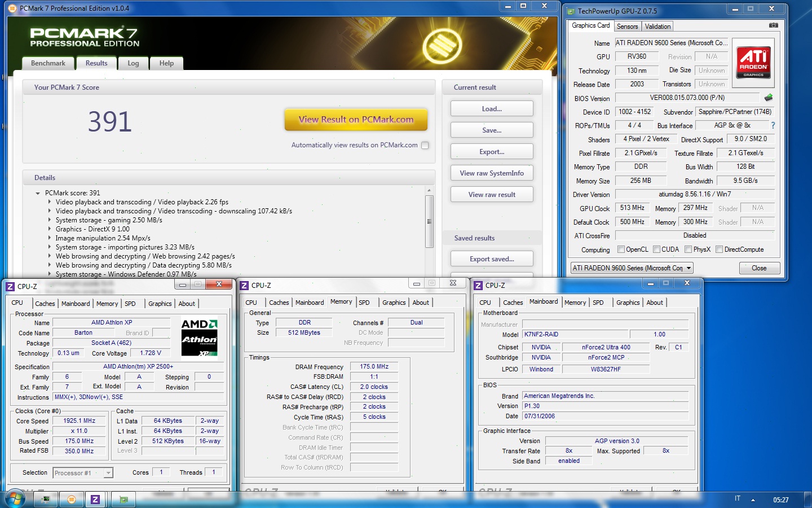Expand System storage gaming 2.50 MB/s entry
The image size is (812, 508).
(x=50, y=220)
